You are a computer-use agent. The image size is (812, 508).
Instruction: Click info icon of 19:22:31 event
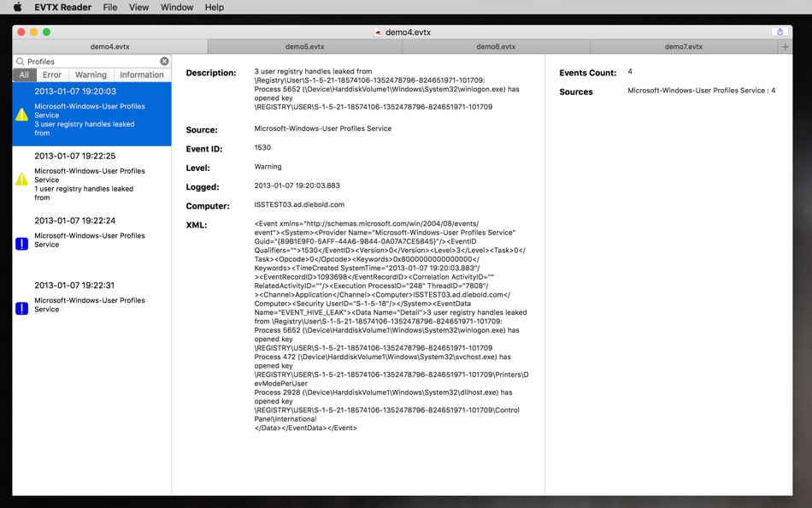coord(21,309)
